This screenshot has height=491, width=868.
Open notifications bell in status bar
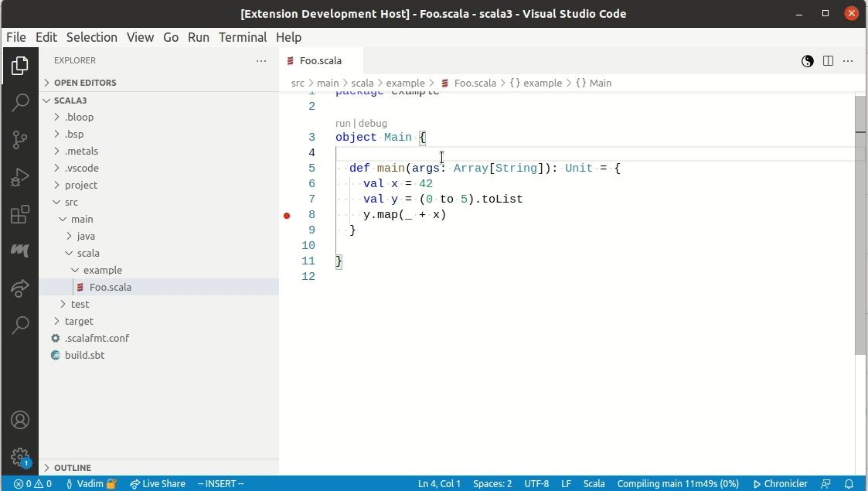pyautogui.click(x=849, y=484)
